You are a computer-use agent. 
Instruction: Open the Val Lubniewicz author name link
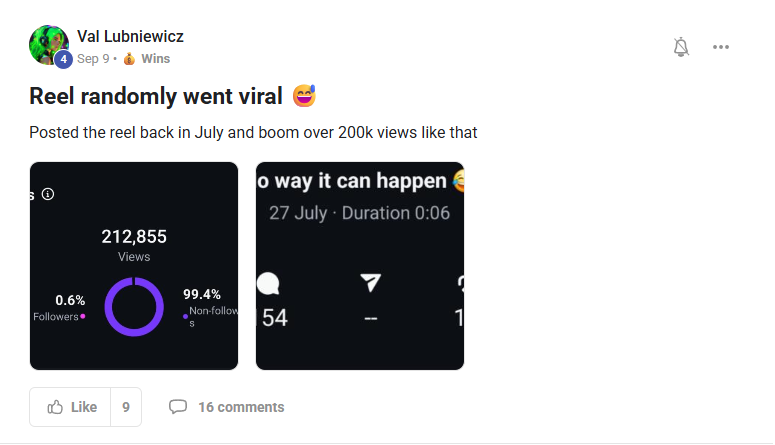click(130, 37)
